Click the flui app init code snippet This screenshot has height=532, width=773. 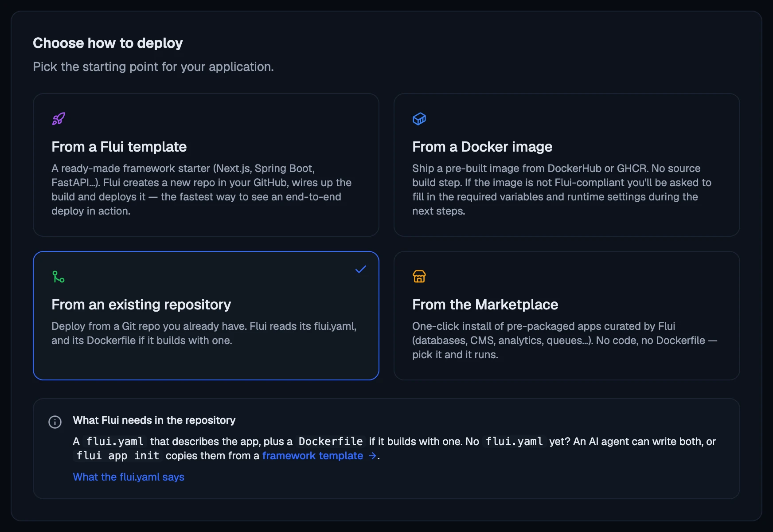pos(118,456)
